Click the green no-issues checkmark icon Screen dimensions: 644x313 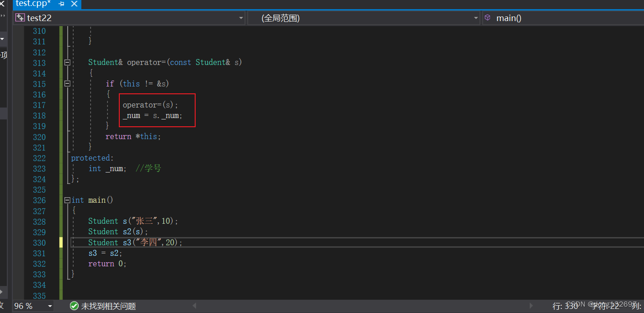tap(74, 306)
